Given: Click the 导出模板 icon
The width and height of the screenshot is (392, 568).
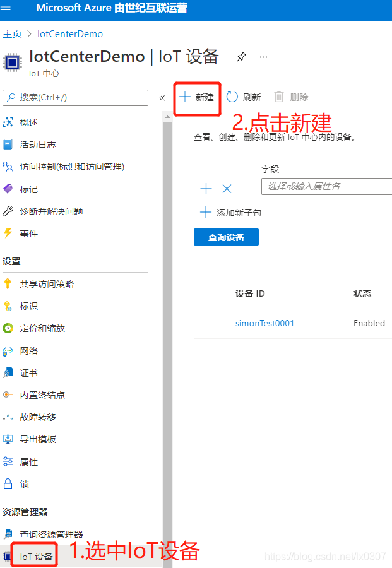Looking at the screenshot, I should tap(8, 439).
